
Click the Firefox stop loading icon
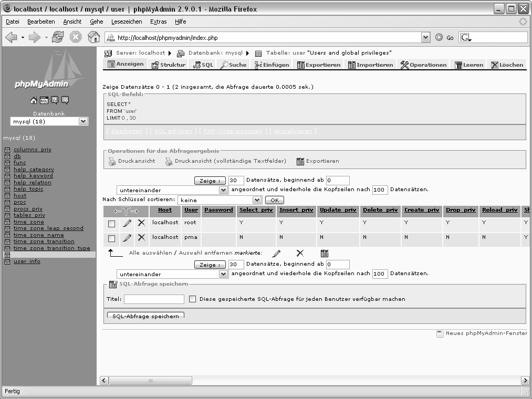76,37
